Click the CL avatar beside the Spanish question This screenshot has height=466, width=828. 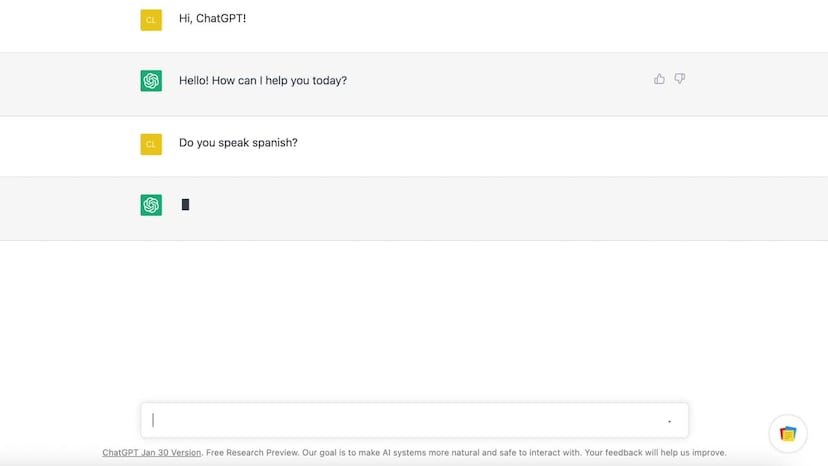151,144
